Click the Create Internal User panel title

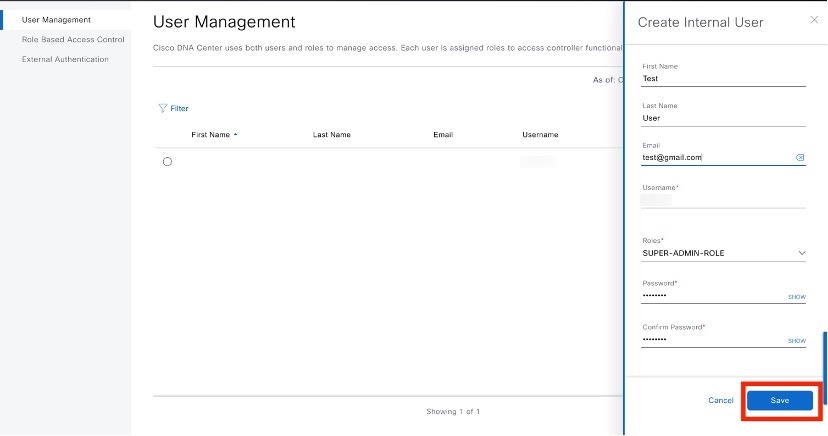(700, 22)
